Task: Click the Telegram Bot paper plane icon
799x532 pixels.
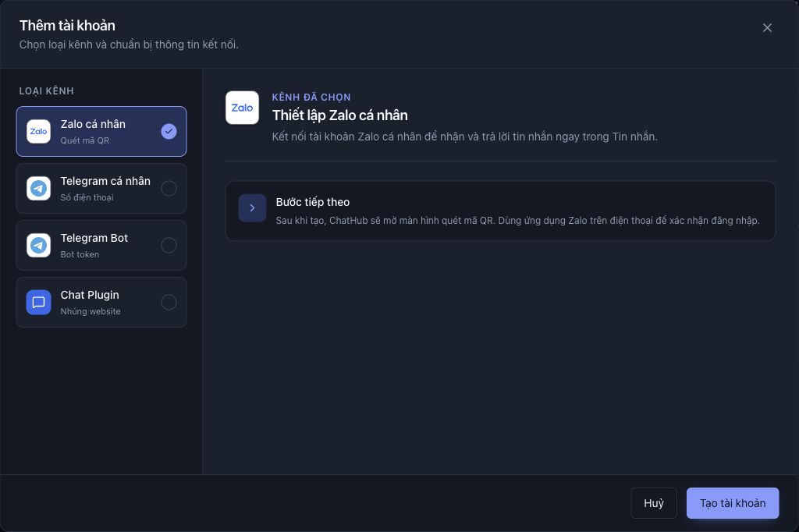Action: coord(39,246)
